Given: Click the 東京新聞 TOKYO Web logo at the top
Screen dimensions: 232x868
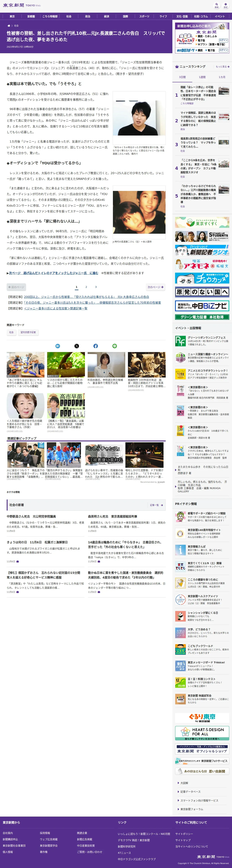Looking at the screenshot, I should (22, 5).
